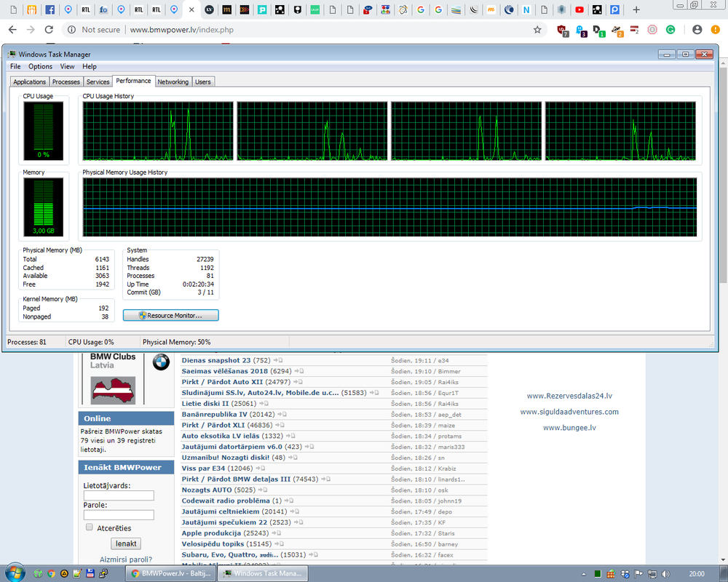This screenshot has height=582, width=728.
Task: Open the 'Velosipēdu topiks' thread
Action: click(x=213, y=544)
